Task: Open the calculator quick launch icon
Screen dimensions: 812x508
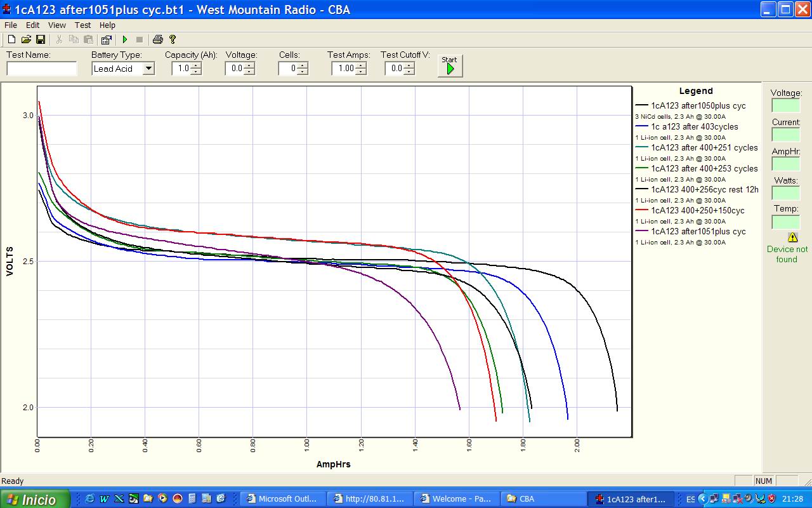Action: pyautogui.click(x=192, y=499)
